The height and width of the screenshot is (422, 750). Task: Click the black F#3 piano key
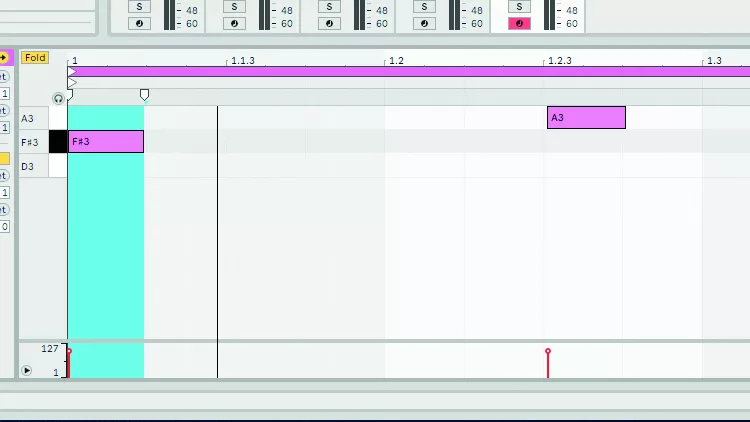(x=58, y=142)
